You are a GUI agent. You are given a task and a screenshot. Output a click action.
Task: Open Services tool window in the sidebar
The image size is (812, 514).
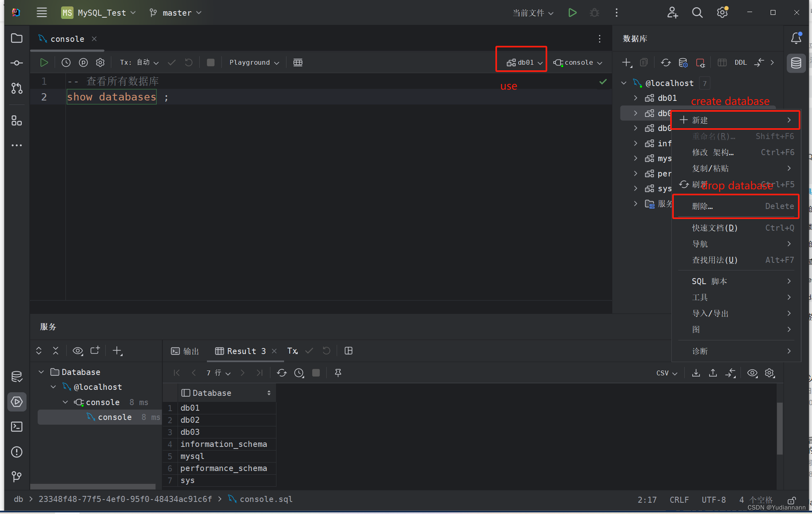[16, 401]
